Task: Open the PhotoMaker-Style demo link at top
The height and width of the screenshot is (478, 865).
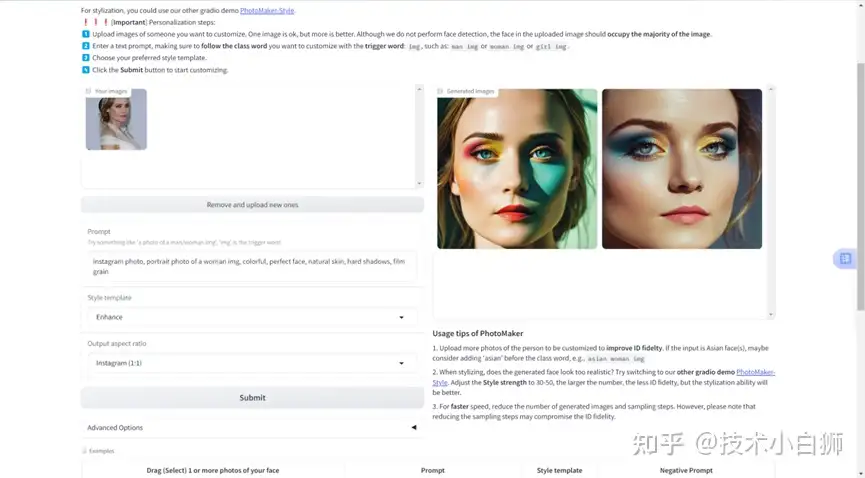Action: (267, 10)
